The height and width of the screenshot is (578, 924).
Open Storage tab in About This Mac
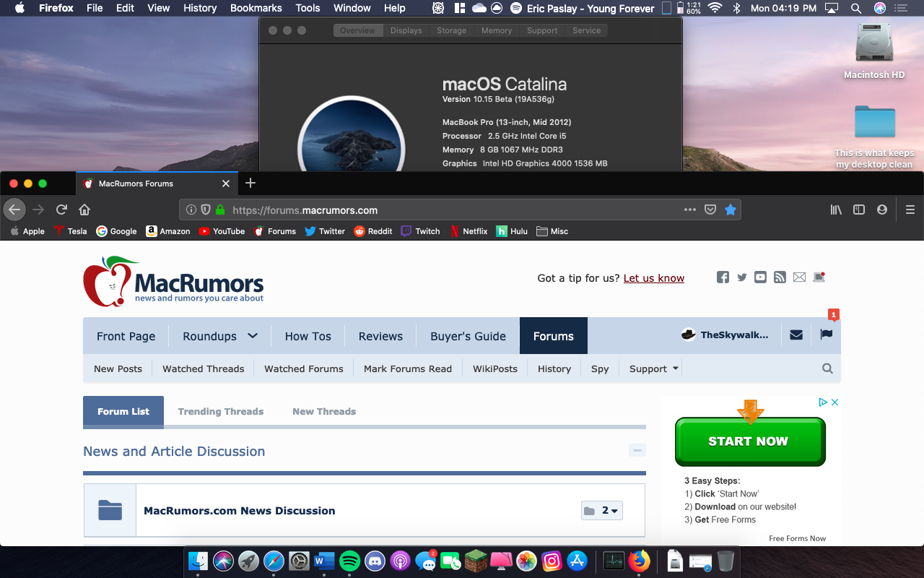point(452,30)
